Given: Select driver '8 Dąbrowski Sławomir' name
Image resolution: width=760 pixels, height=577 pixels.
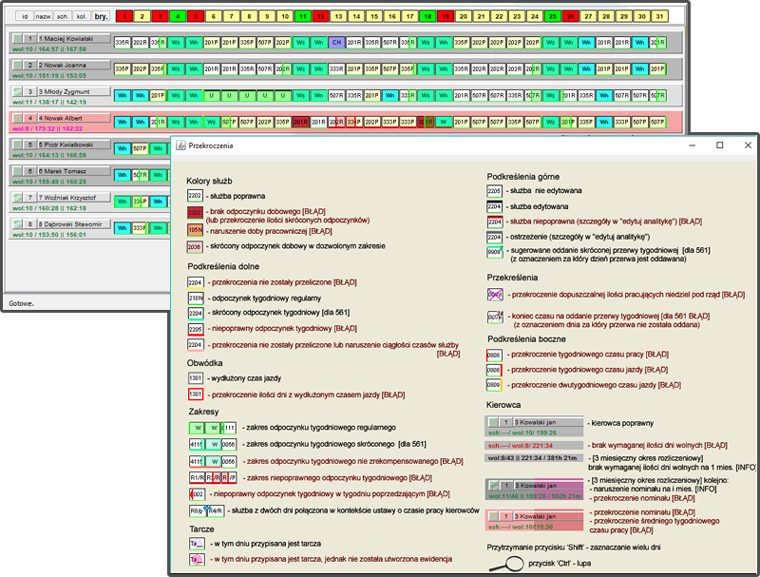Looking at the screenshot, I should coord(74,224).
